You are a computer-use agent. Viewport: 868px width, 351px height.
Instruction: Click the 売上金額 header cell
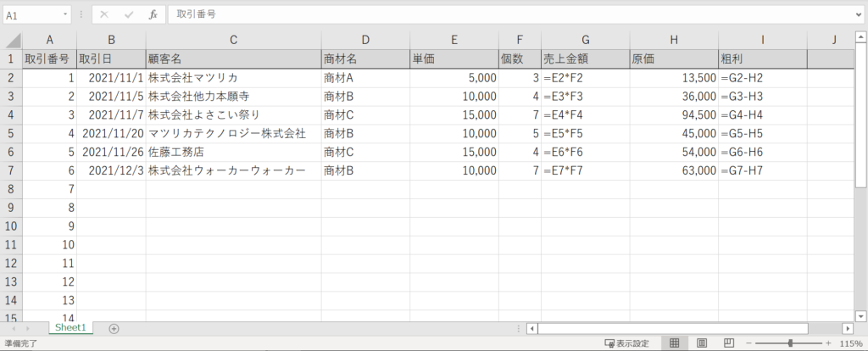tap(585, 58)
